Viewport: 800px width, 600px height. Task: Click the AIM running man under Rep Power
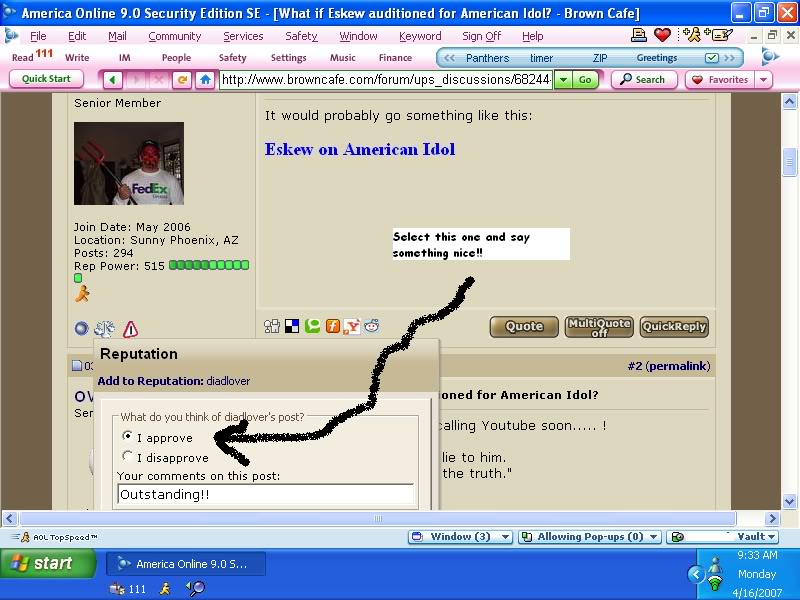coord(82,294)
